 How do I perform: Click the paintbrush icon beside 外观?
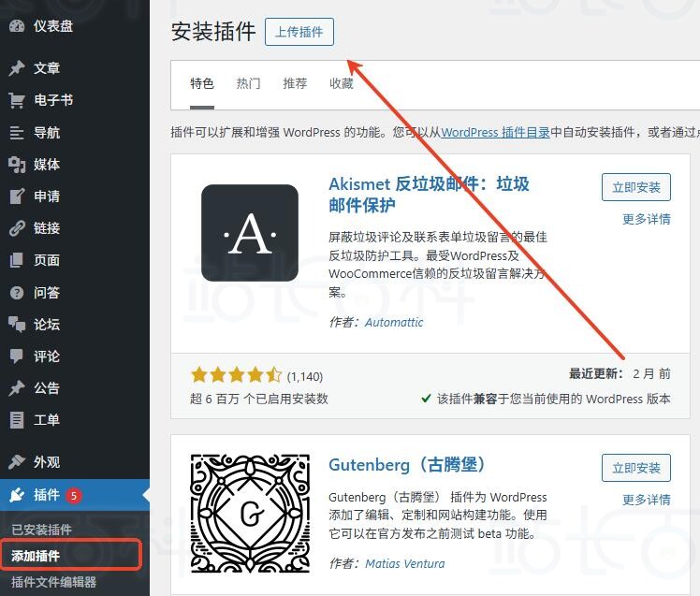click(x=17, y=461)
